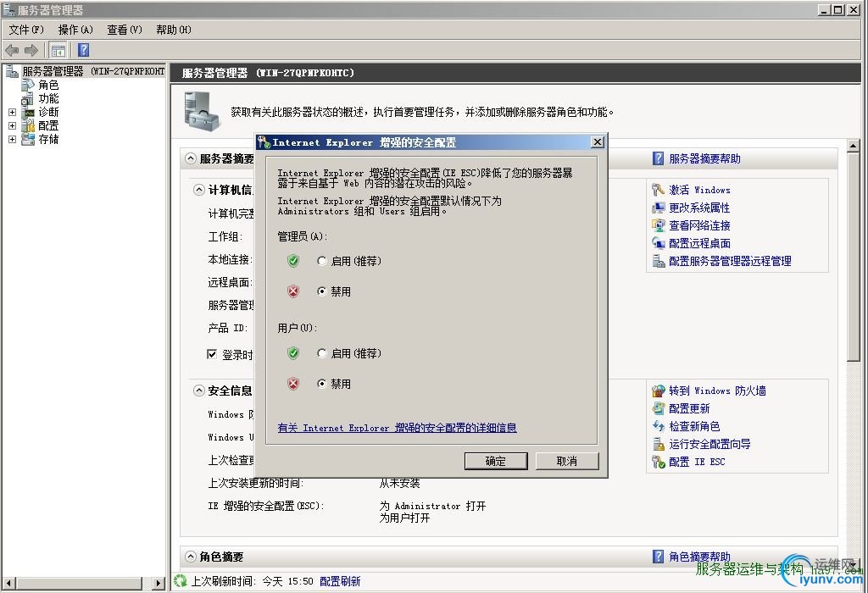The height and width of the screenshot is (593, 868).
Task: Select 禁用 radio under 管理员
Action: (x=321, y=291)
